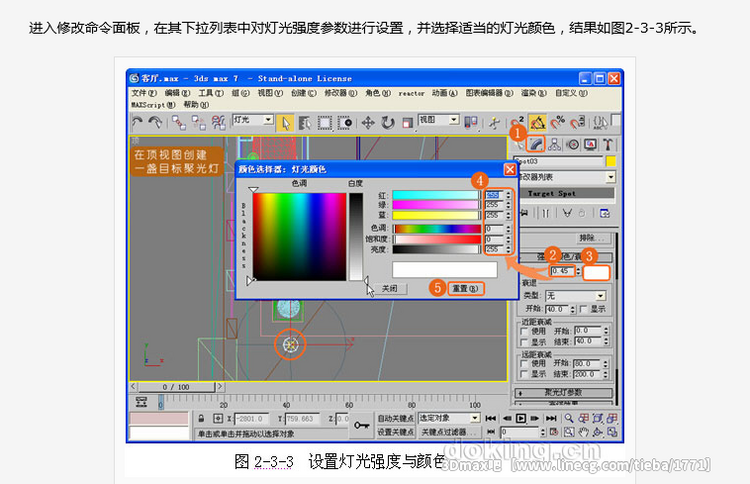
Task: Click the Play Animation button
Action: [x=521, y=418]
